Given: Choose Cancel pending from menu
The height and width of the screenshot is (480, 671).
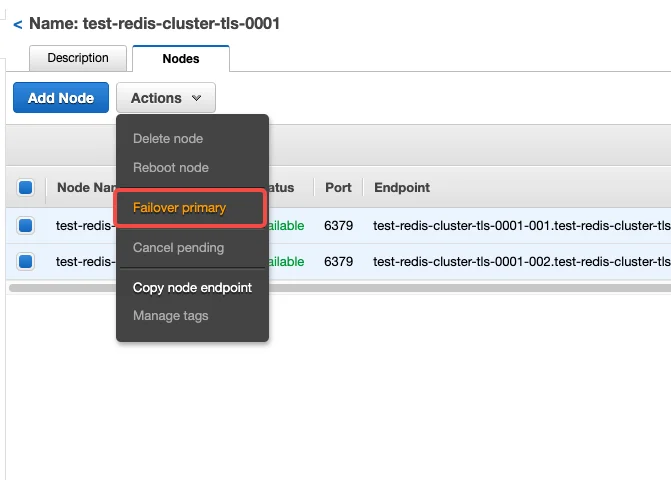Looking at the screenshot, I should 178,248.
